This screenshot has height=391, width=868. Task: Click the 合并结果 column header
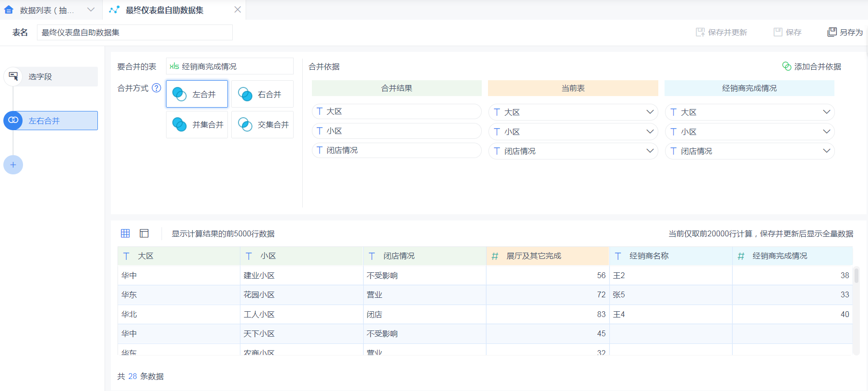[x=397, y=88]
